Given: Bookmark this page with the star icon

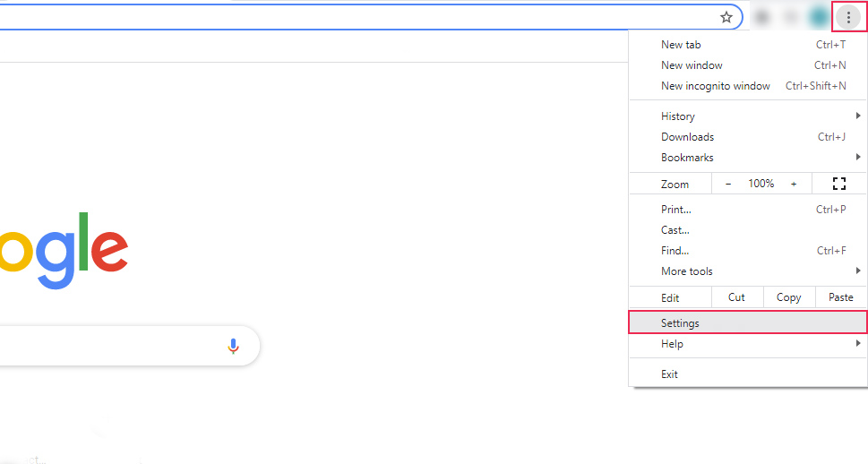Looking at the screenshot, I should coord(726,17).
